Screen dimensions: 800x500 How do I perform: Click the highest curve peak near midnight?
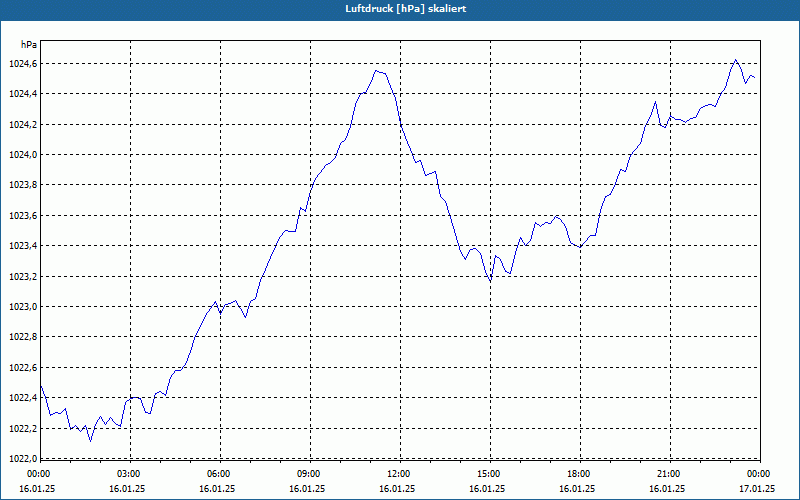click(735, 60)
